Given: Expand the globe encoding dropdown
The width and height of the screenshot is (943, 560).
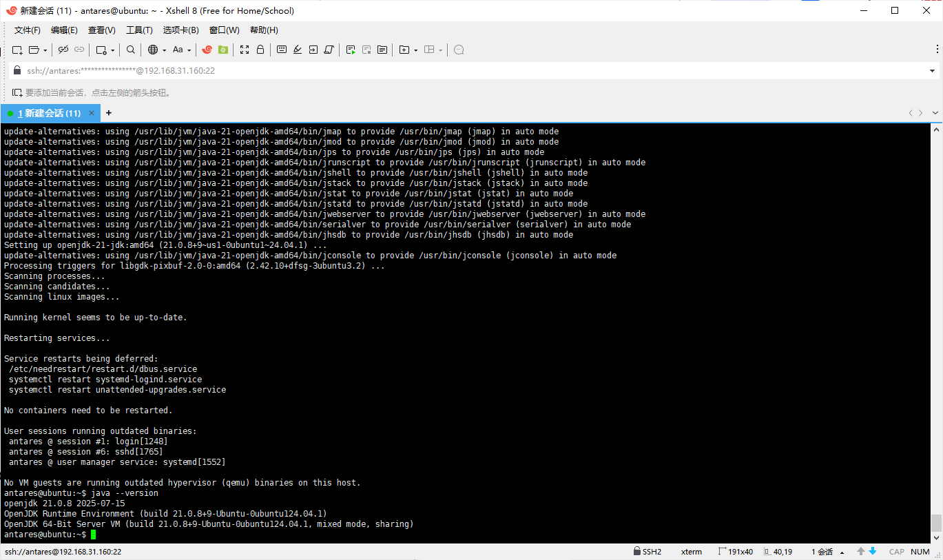Looking at the screenshot, I should [163, 50].
